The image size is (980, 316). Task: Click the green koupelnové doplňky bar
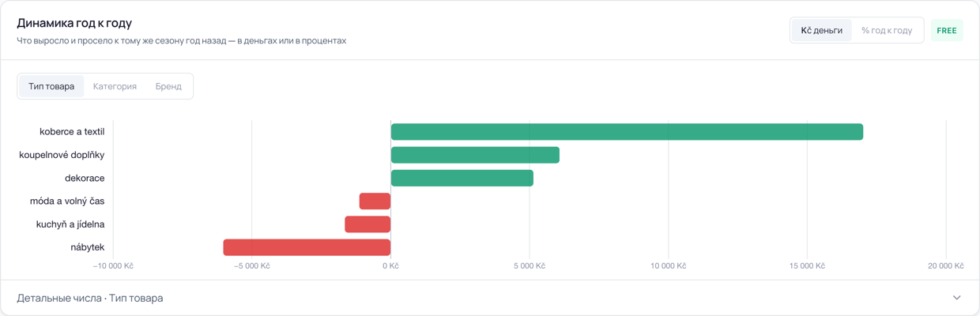point(475,155)
